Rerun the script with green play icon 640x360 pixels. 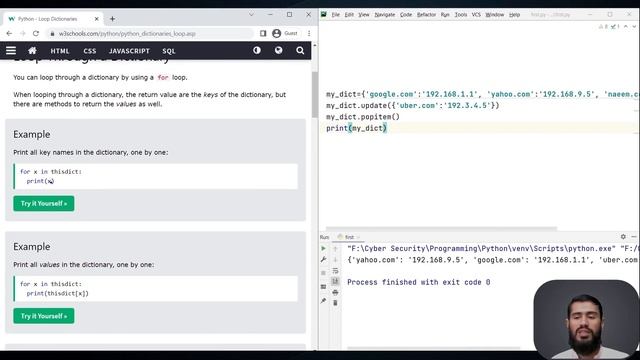324,248
